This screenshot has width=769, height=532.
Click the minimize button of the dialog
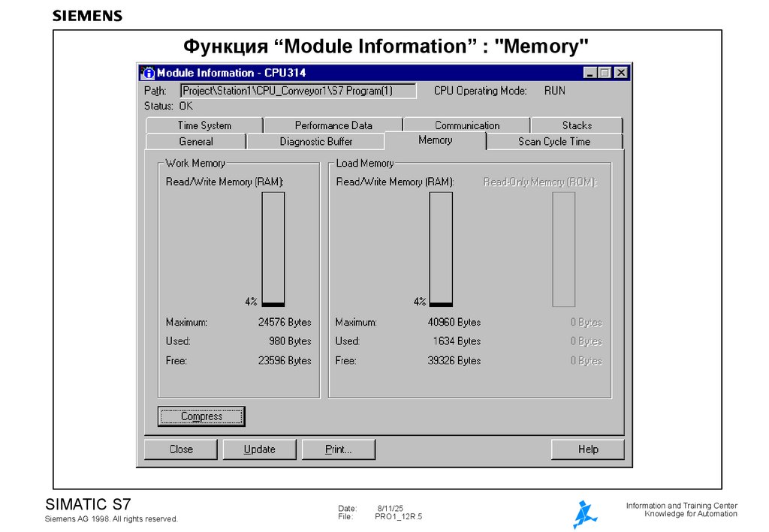(590, 72)
